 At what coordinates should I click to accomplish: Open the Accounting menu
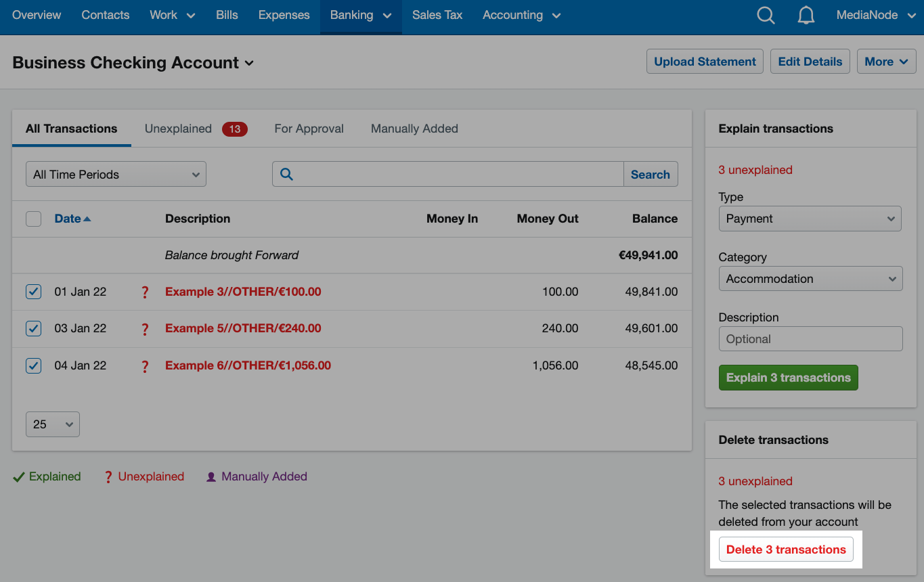tap(521, 15)
